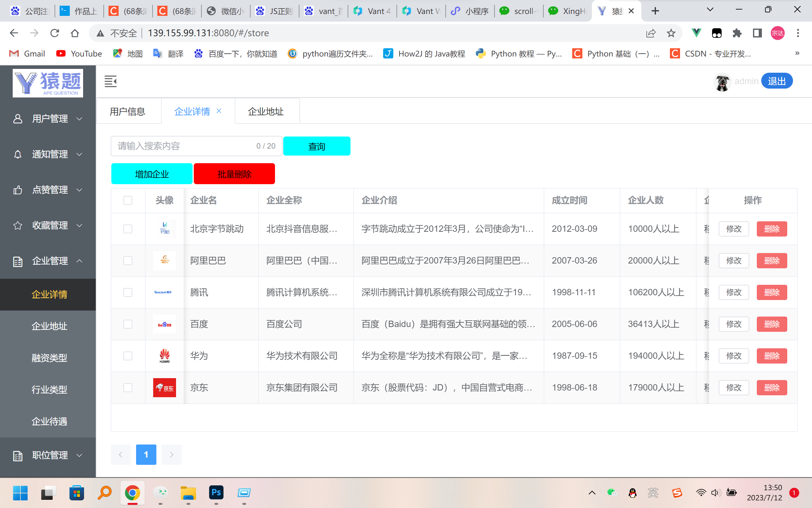The image size is (812, 508).
Task: Open 行业类型 in the sidebar
Action: point(48,390)
